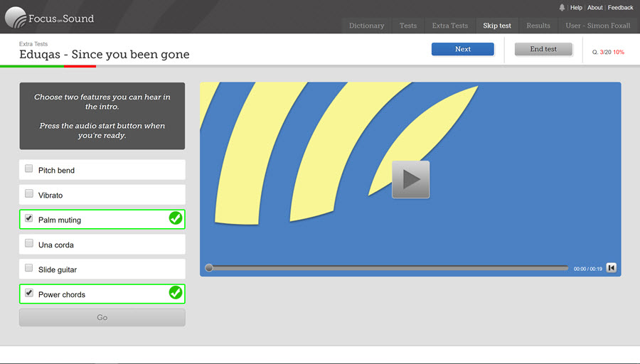The height and width of the screenshot is (364, 640).
Task: Tick the Vibrato checkbox
Action: [x=29, y=193]
